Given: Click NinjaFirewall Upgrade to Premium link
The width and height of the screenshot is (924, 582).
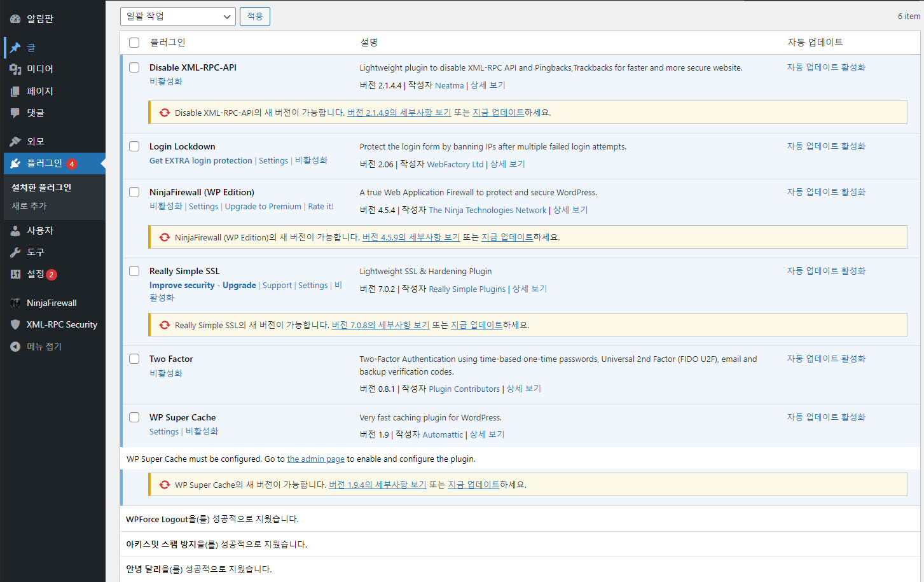Looking at the screenshot, I should pos(263,207).
